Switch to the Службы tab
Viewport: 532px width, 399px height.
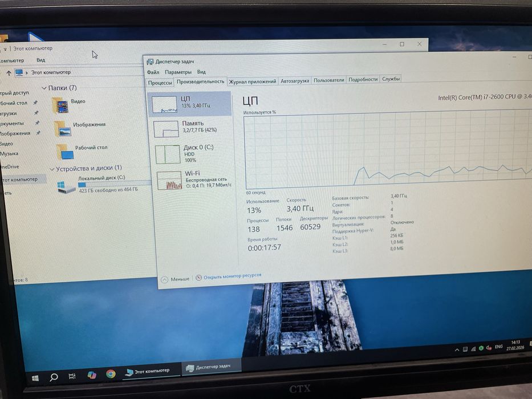[391, 79]
